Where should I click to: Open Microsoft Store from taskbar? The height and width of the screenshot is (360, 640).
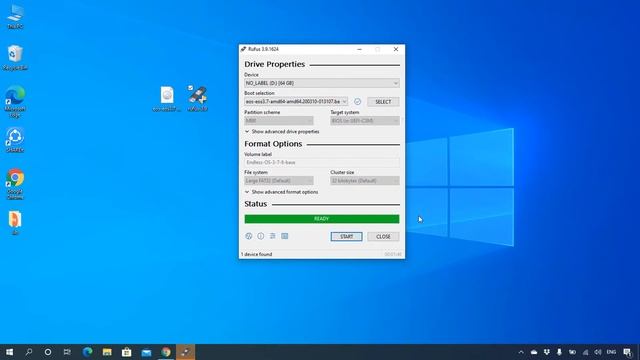point(127,352)
